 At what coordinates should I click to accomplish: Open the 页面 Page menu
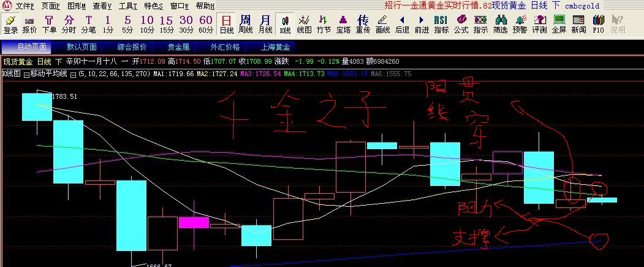click(x=51, y=6)
